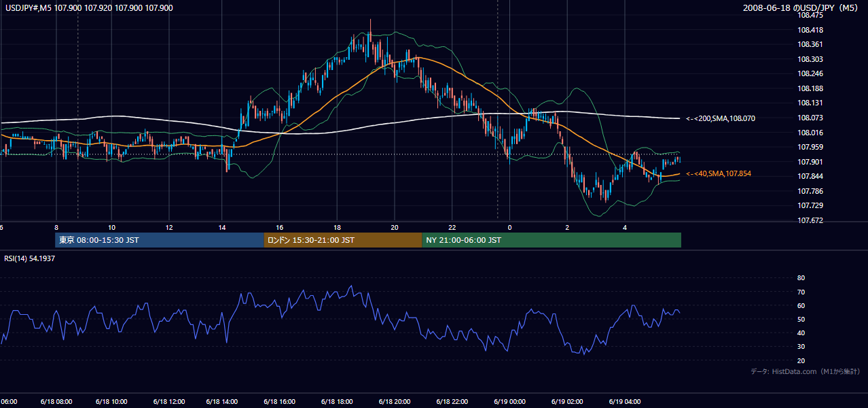Click the 6/18 16:00 date label
Screen dimensions: 868x408
coord(281,401)
